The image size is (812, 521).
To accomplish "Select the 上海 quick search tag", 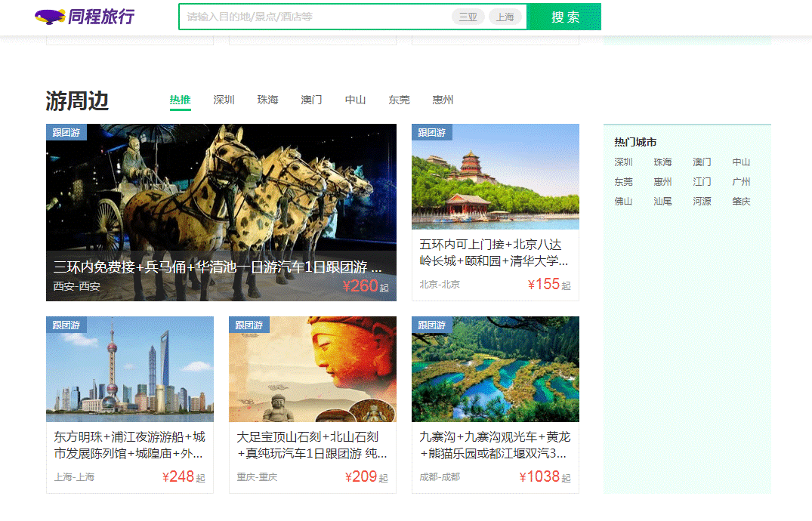I will pos(505,17).
